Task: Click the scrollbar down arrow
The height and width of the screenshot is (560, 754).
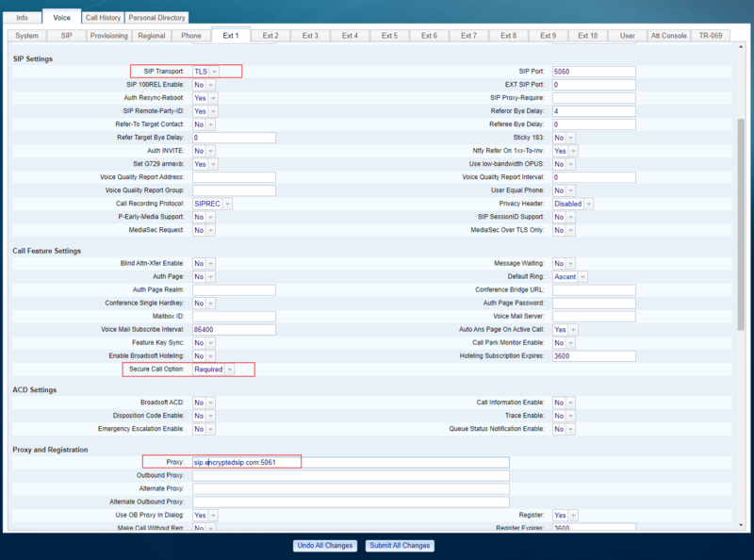Action: point(741,525)
